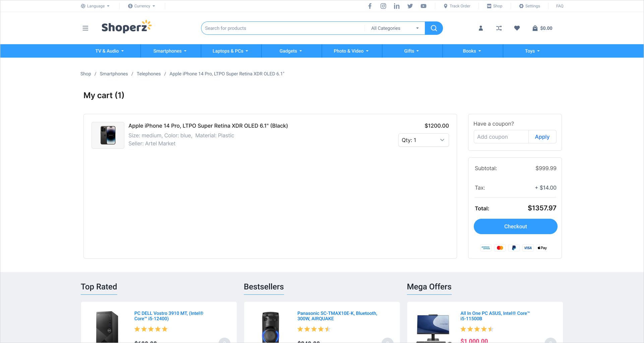Open Shop link in top bar
The width and height of the screenshot is (644, 343).
[495, 6]
